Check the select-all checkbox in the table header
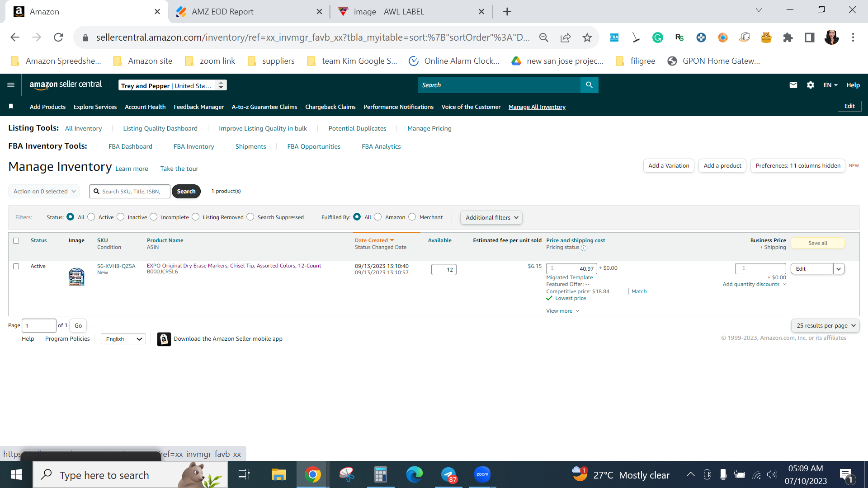This screenshot has height=488, width=868. click(16, 240)
